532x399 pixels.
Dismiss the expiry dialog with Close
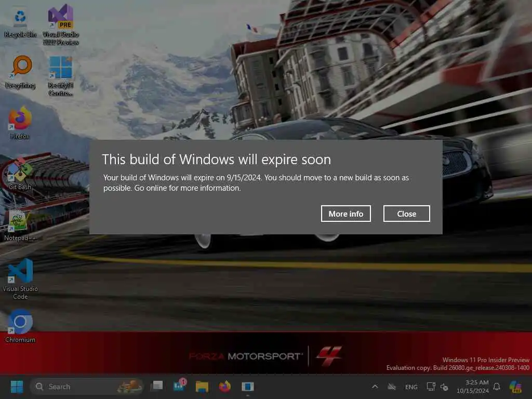coord(406,214)
